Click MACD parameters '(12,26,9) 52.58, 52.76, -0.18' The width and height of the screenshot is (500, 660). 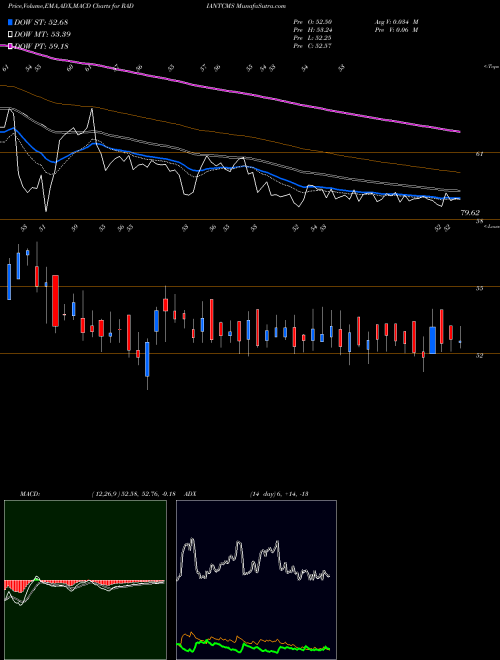click(x=133, y=494)
